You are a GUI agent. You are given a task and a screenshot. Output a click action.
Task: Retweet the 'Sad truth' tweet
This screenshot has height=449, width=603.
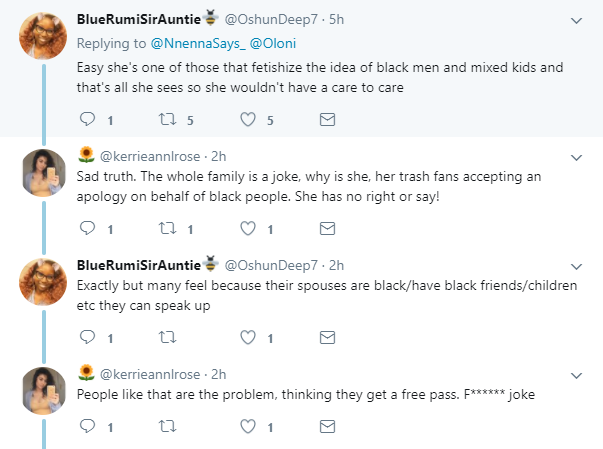pos(168,228)
